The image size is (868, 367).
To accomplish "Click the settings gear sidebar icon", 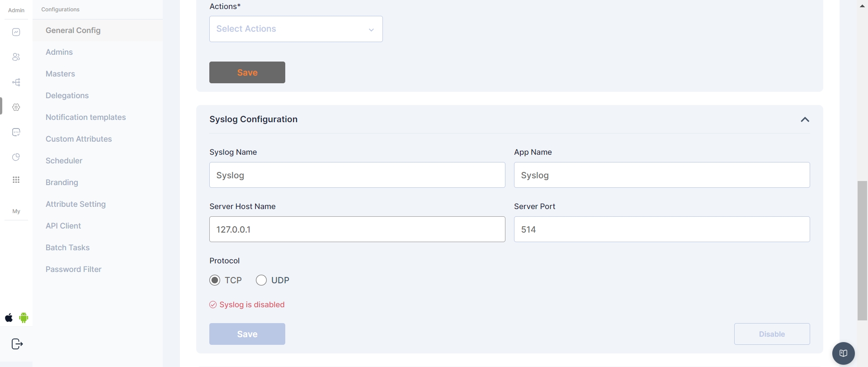I will (x=16, y=107).
